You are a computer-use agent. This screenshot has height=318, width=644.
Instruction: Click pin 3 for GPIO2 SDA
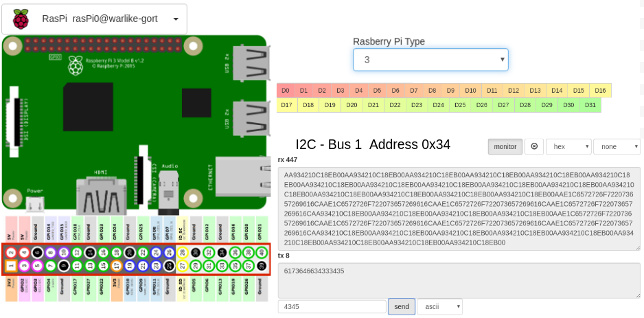point(24,266)
